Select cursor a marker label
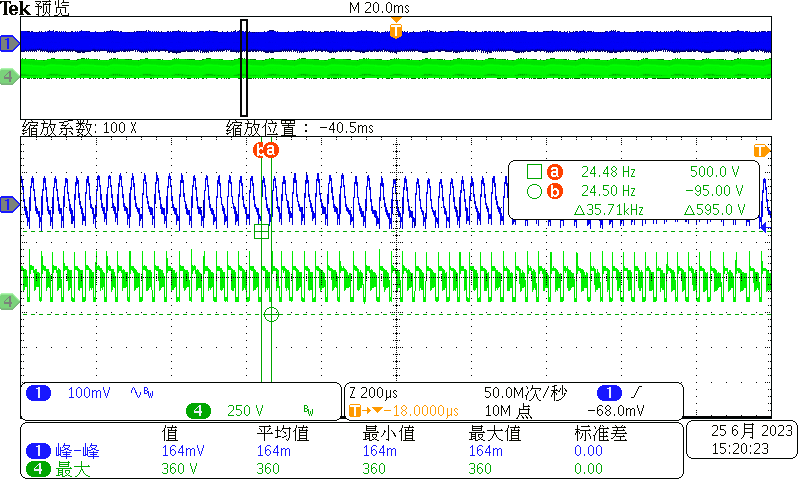This screenshot has width=800, height=480. (271, 150)
